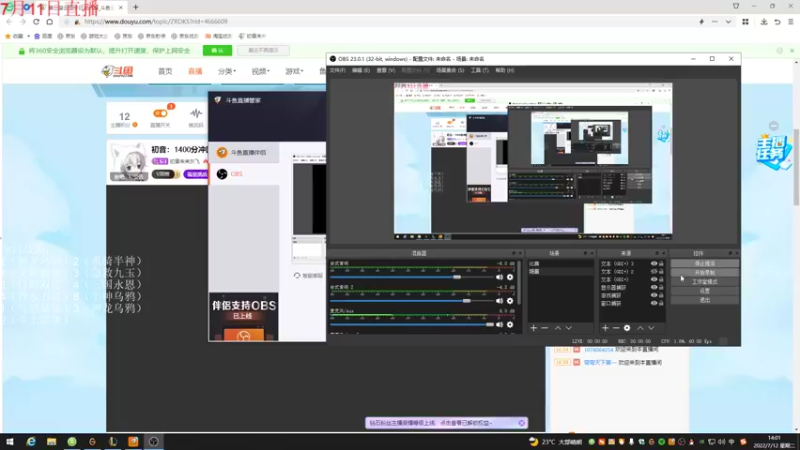Toggle visibility of 文本 (GDI+) source
Viewport: 800px width, 450px height.
pos(654,280)
